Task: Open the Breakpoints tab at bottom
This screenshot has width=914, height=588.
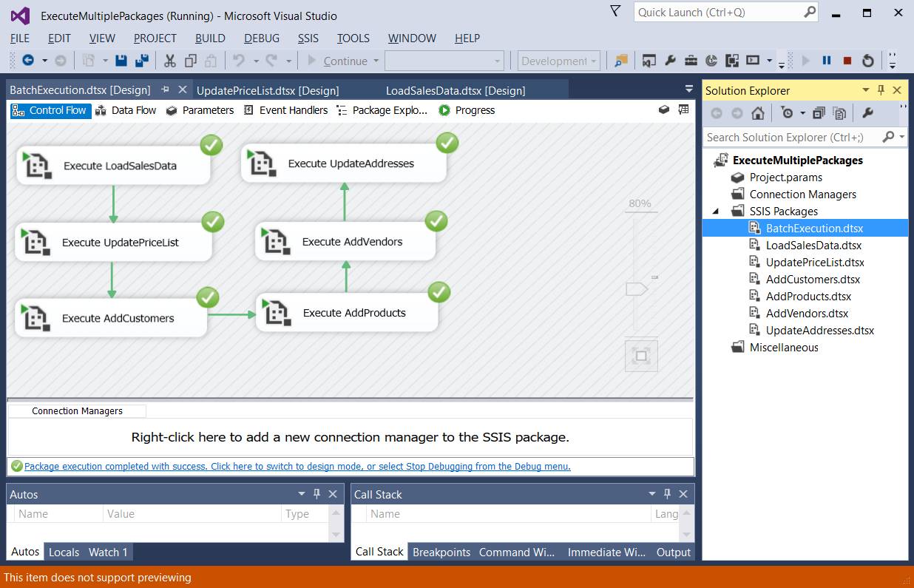Action: pos(441,552)
